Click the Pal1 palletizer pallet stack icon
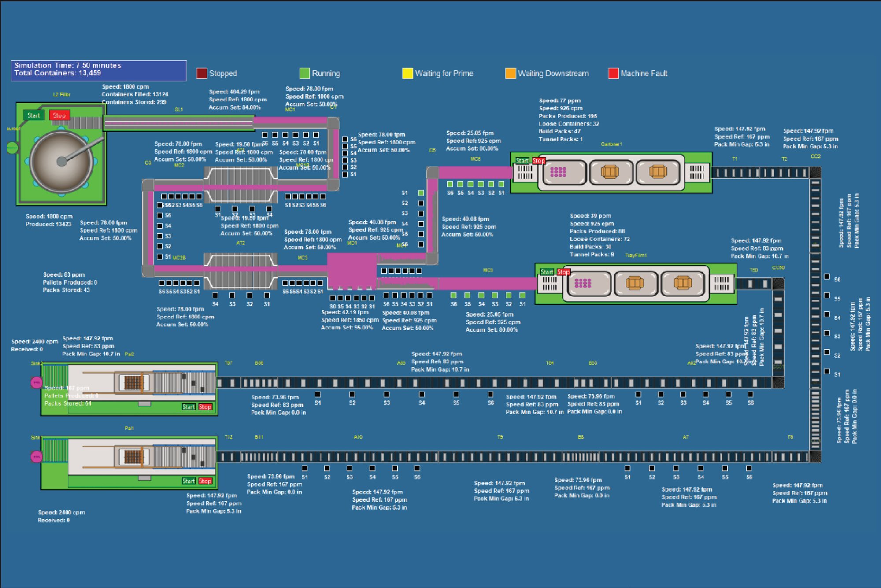Image resolution: width=881 pixels, height=588 pixels. point(133,456)
